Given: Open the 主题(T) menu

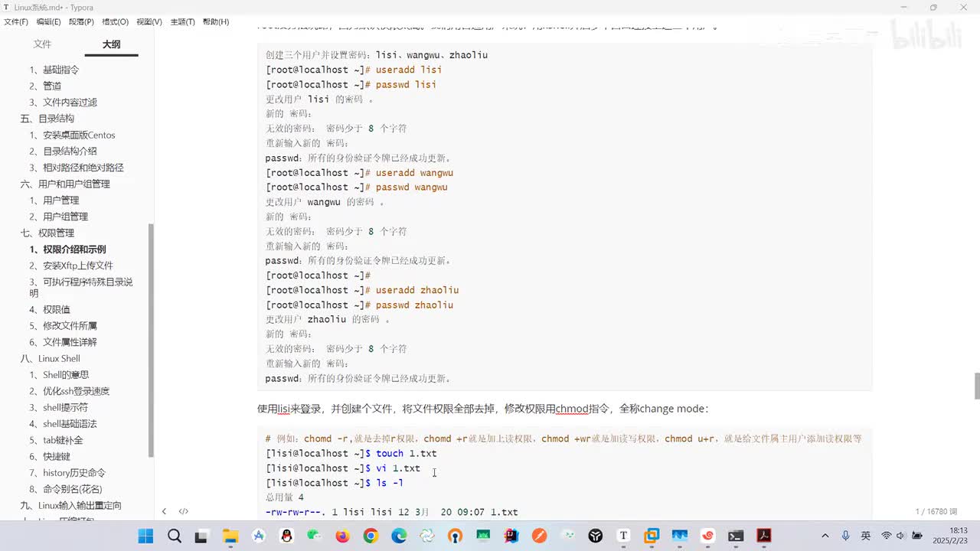Looking at the screenshot, I should tap(182, 22).
